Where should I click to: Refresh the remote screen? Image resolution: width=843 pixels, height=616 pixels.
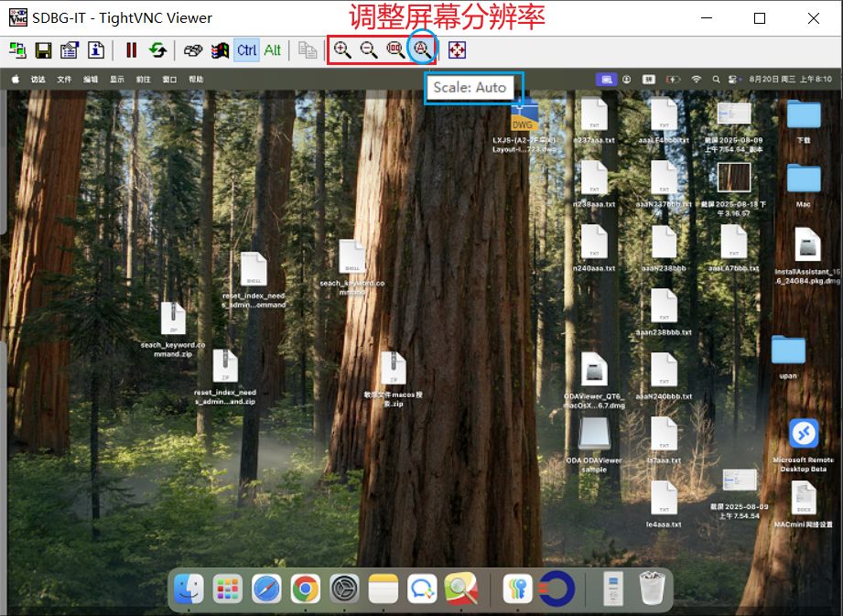(x=157, y=50)
